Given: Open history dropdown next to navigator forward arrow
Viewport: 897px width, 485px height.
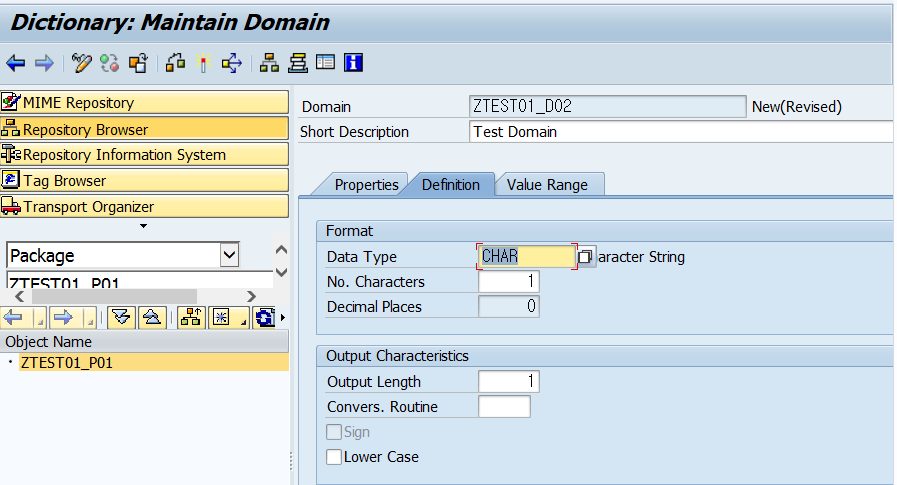Looking at the screenshot, I should [x=89, y=317].
